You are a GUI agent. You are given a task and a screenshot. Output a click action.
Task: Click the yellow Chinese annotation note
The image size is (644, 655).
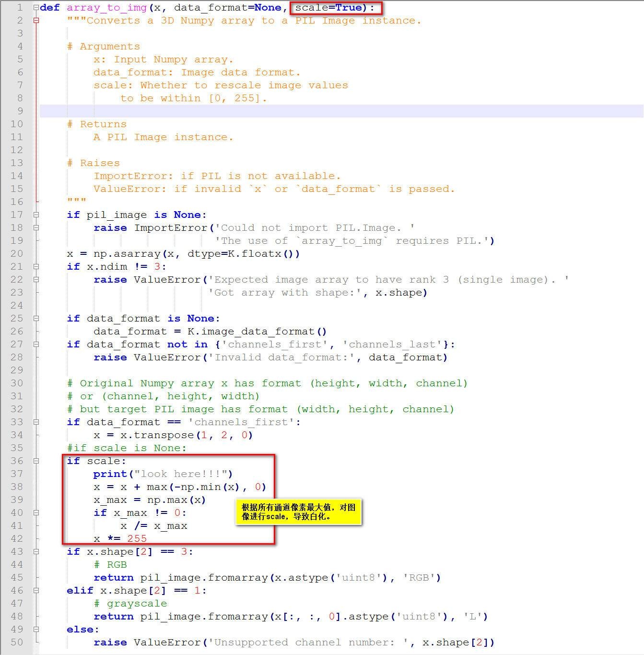pyautogui.click(x=298, y=512)
